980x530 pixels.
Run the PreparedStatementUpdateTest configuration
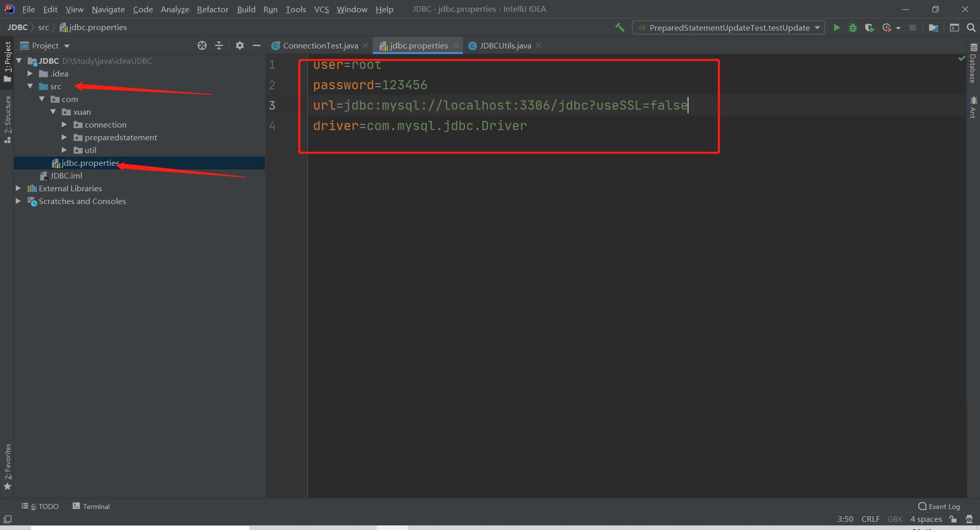click(837, 28)
